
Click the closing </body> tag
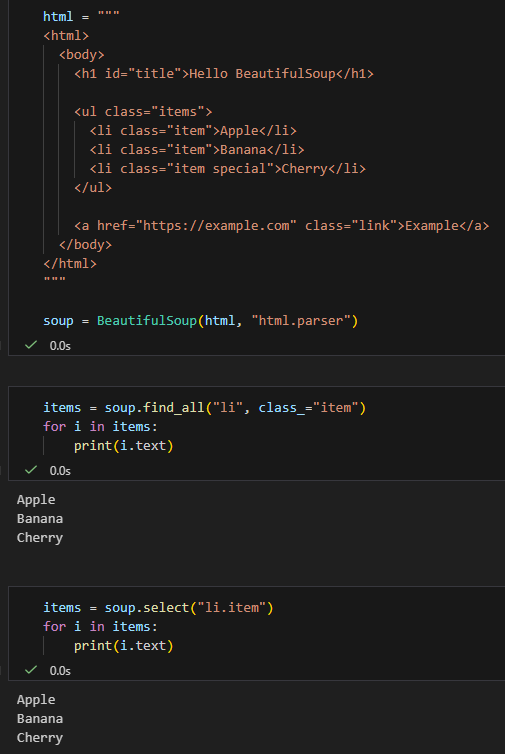pos(85,245)
